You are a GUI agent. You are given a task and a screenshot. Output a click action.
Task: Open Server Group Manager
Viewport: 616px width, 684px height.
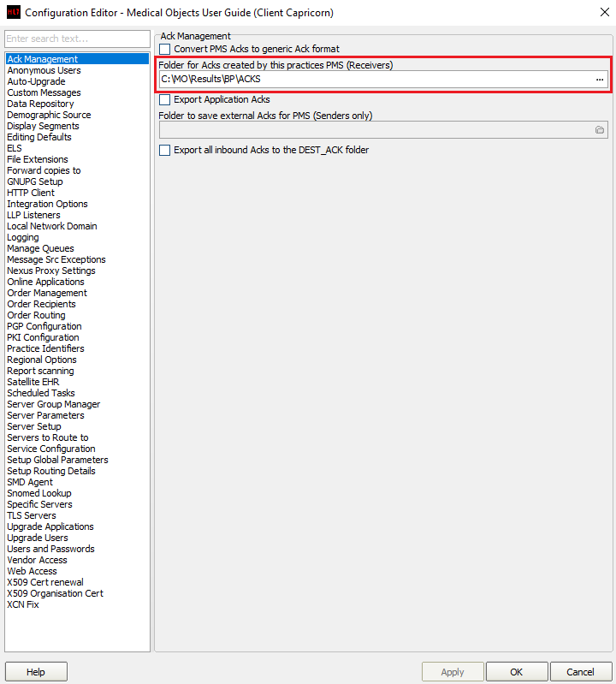coord(54,404)
